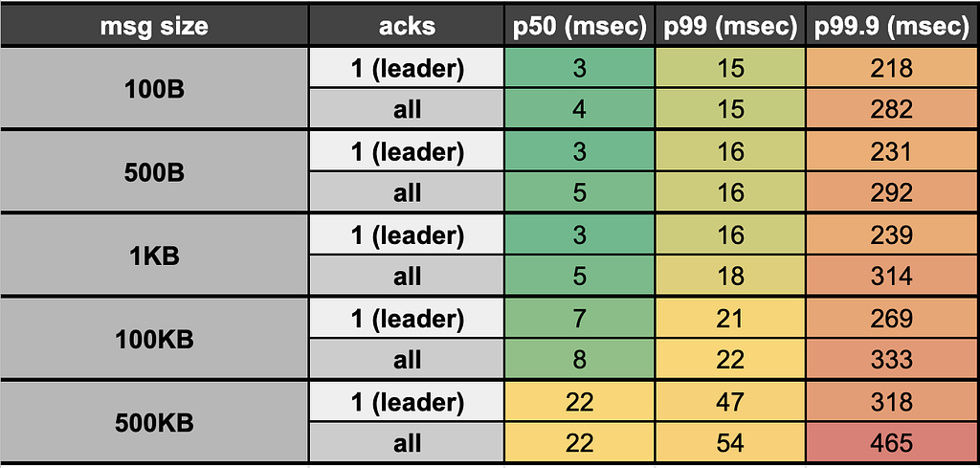Click the 500B message size cell
Image resolution: width=980 pixels, height=468 pixels.
tap(154, 172)
